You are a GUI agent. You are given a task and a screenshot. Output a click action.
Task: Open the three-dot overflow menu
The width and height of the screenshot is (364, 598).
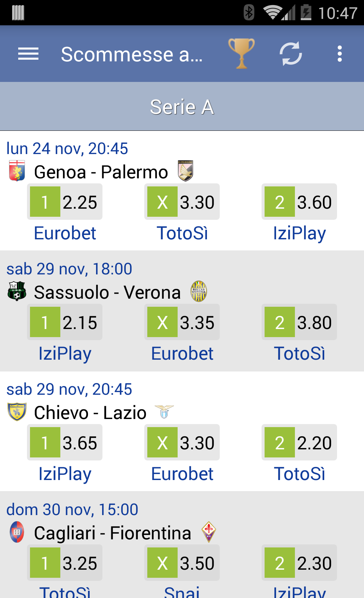(340, 54)
